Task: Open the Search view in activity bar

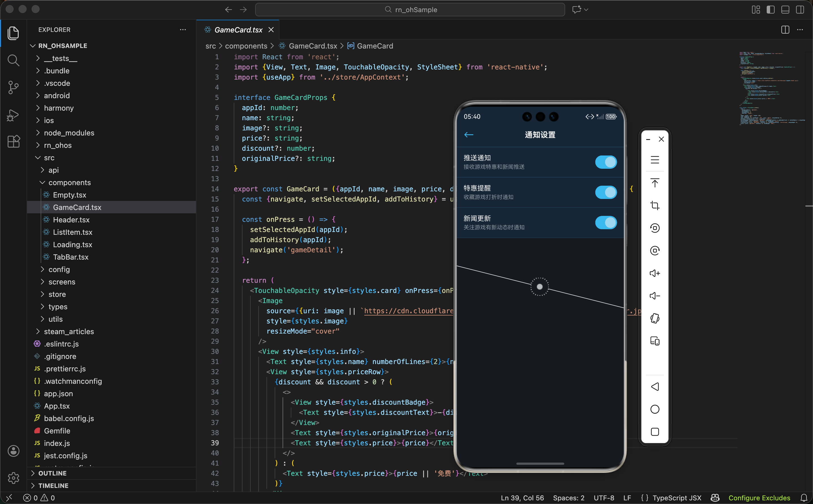Action: point(13,60)
